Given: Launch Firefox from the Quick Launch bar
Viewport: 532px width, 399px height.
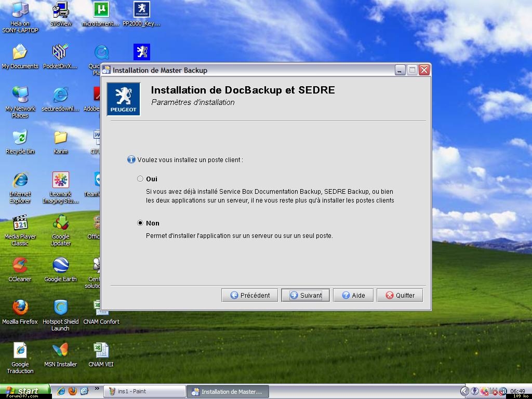Looking at the screenshot, I should point(73,391).
